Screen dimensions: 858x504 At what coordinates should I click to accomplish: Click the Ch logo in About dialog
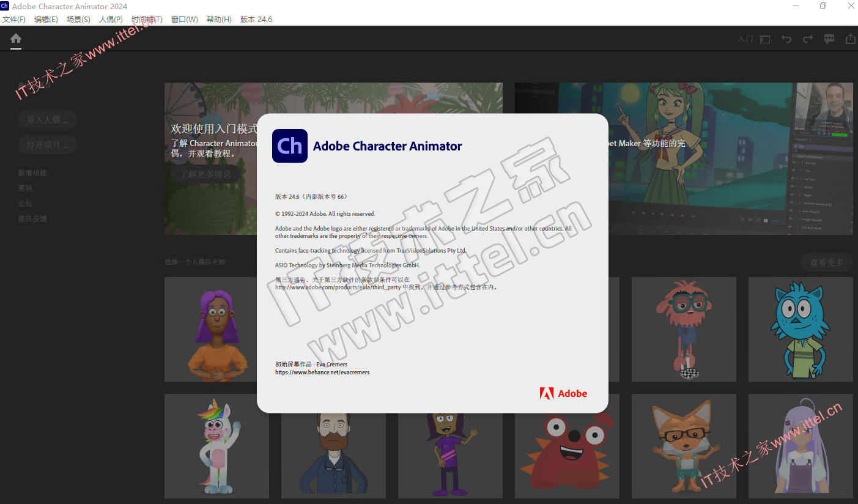(290, 146)
